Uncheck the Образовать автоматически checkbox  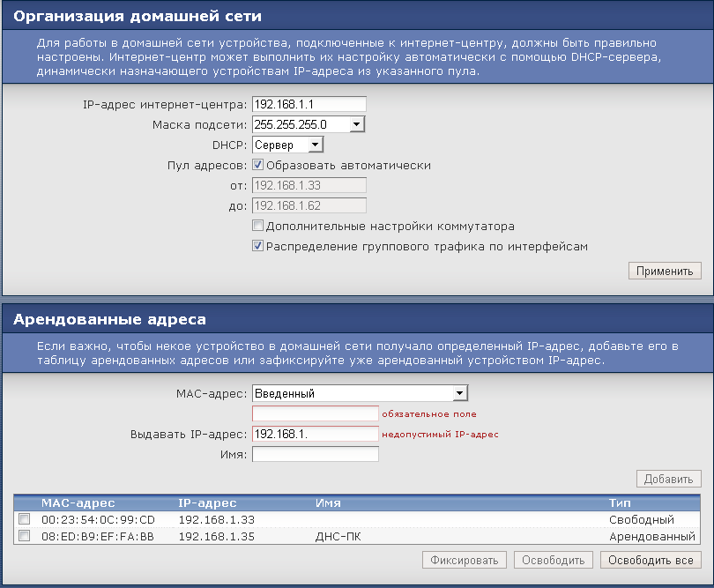point(258,165)
